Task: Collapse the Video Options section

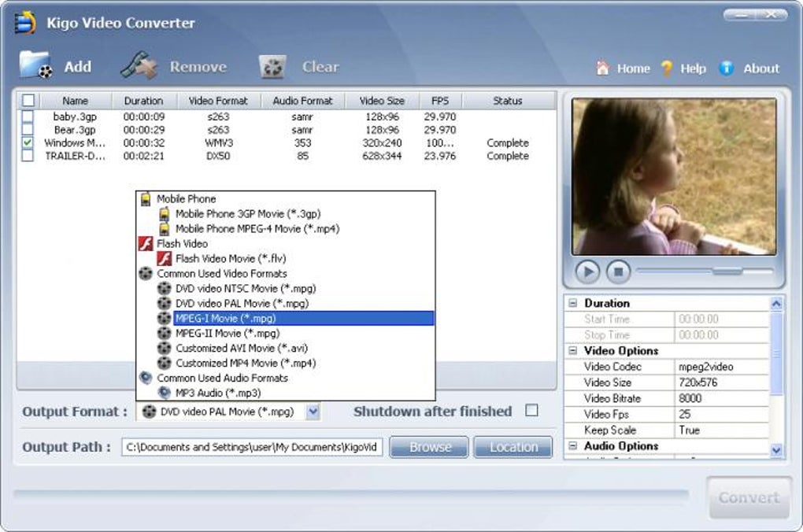Action: point(573,351)
